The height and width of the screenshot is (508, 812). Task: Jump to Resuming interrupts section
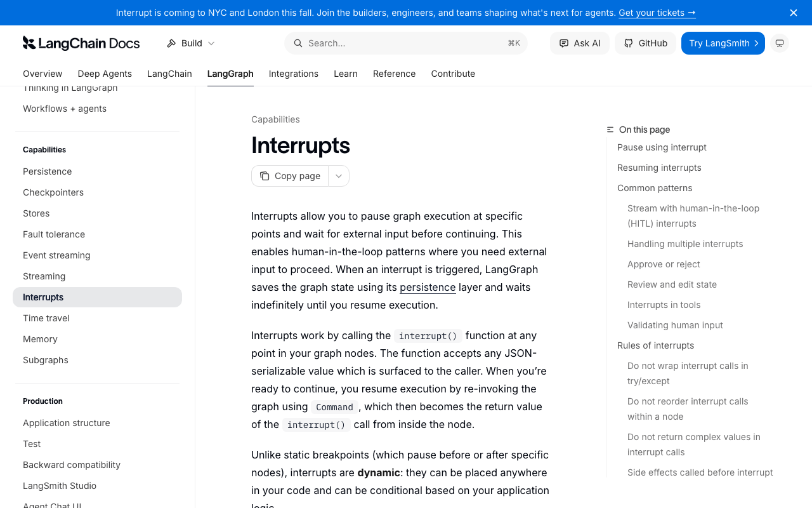[659, 168]
